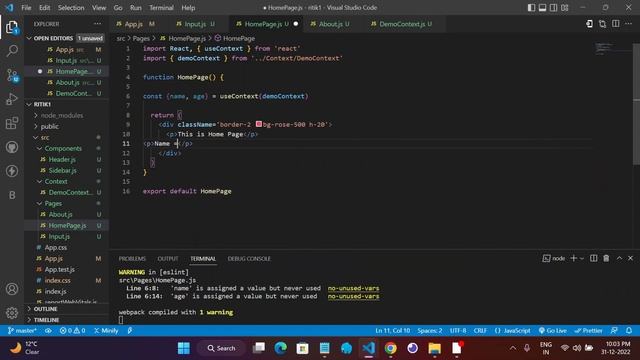Open the Accounts menu icon
The width and height of the screenshot is (640, 360).
pyautogui.click(x=12, y=289)
